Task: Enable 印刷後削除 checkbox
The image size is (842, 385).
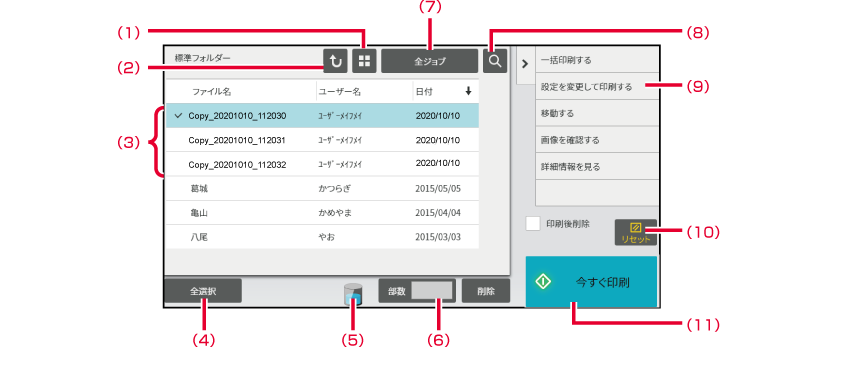Action: pyautogui.click(x=533, y=224)
